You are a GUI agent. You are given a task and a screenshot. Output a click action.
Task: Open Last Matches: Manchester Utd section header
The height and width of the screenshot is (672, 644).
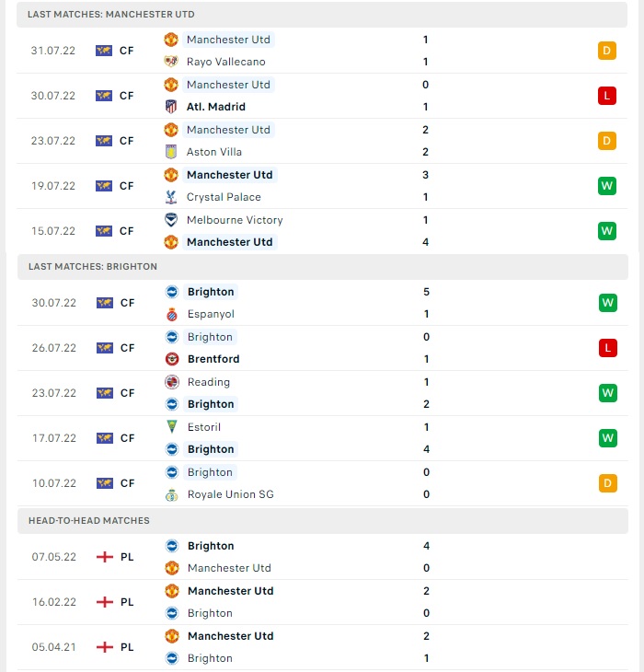point(322,15)
